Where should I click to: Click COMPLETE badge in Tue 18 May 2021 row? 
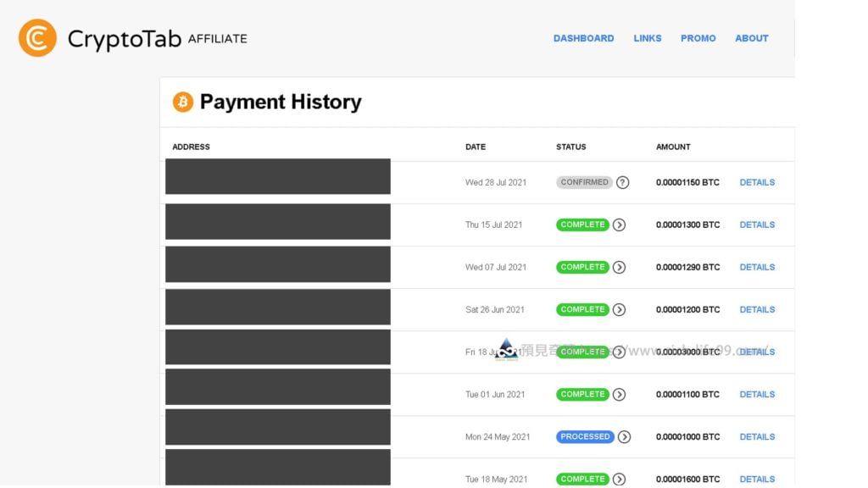tap(583, 480)
